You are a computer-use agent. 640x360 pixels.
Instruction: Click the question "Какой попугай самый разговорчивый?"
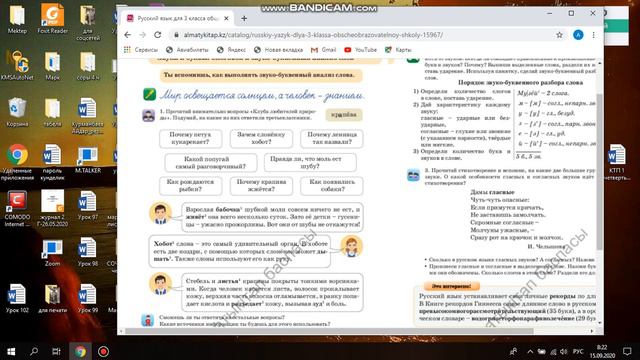211,162
